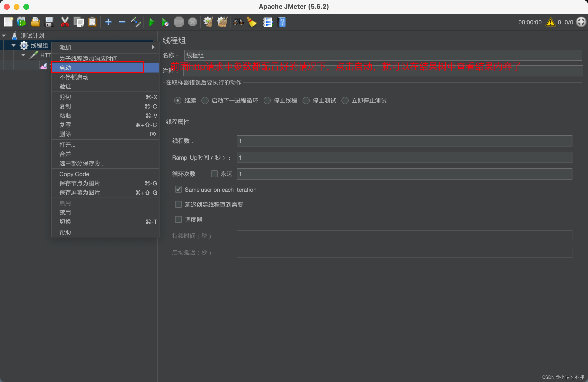
Task: Open Search with binoculars icon
Action: (238, 22)
